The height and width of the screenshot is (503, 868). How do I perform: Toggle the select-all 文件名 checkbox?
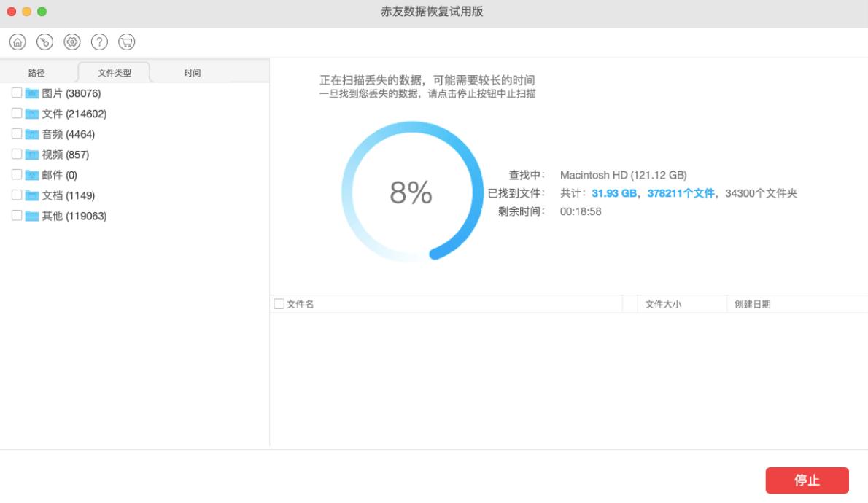coord(279,304)
